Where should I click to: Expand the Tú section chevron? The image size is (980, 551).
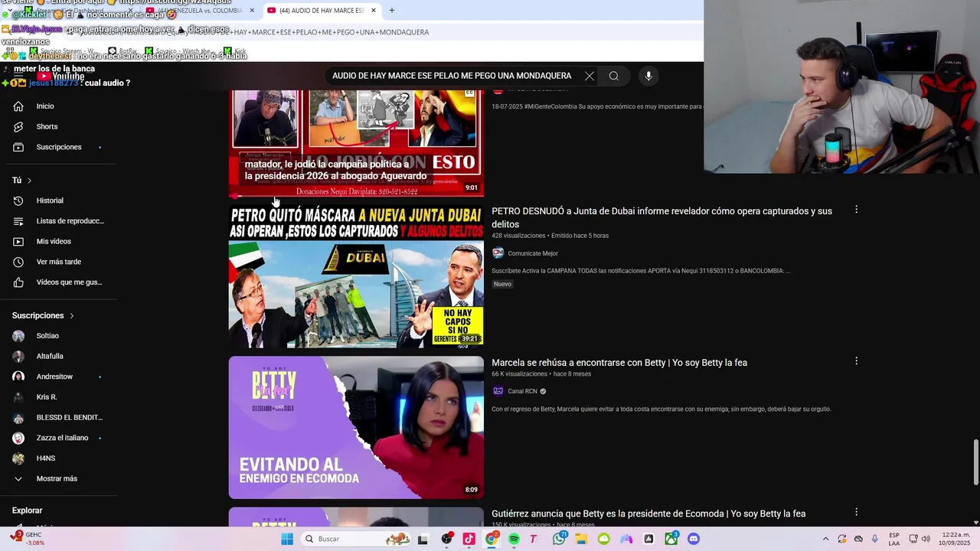tap(29, 181)
